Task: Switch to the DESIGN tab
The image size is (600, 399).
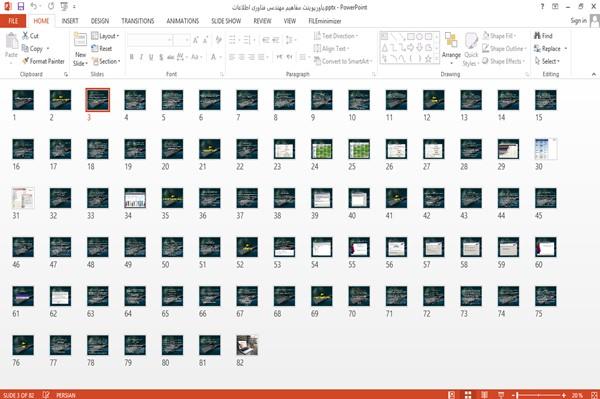Action: pos(100,21)
